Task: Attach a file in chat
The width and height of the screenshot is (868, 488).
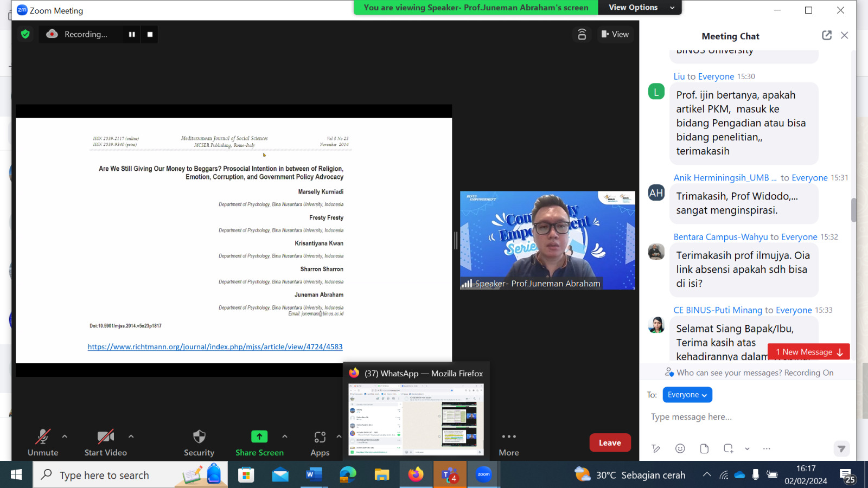Action: (x=704, y=448)
